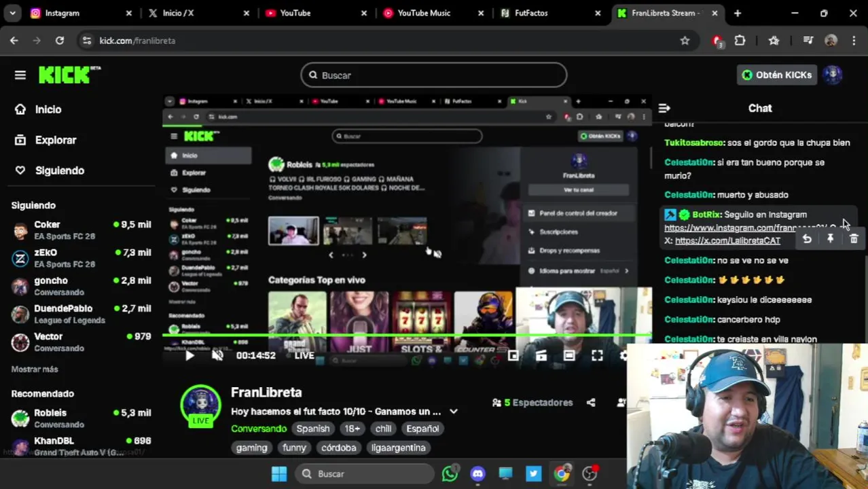The height and width of the screenshot is (489, 868).
Task: View the 5 Espectadores viewer list
Action: click(532, 403)
